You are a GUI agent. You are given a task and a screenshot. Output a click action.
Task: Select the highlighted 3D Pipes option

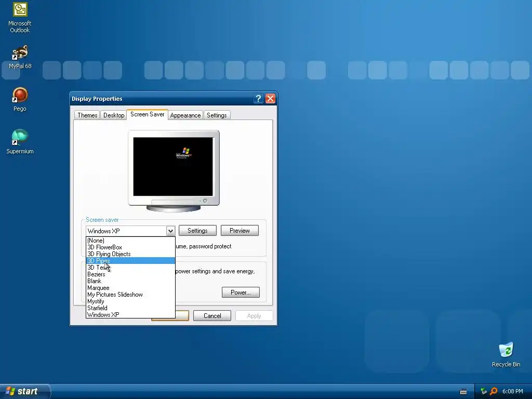tap(130, 261)
